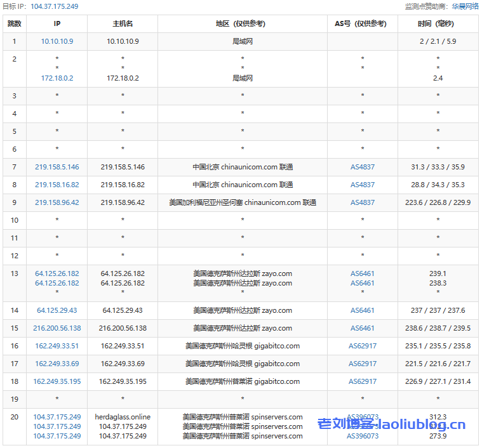The image size is (482, 448).
Task: Click IP link 219.158.5.146
Action: point(57,167)
